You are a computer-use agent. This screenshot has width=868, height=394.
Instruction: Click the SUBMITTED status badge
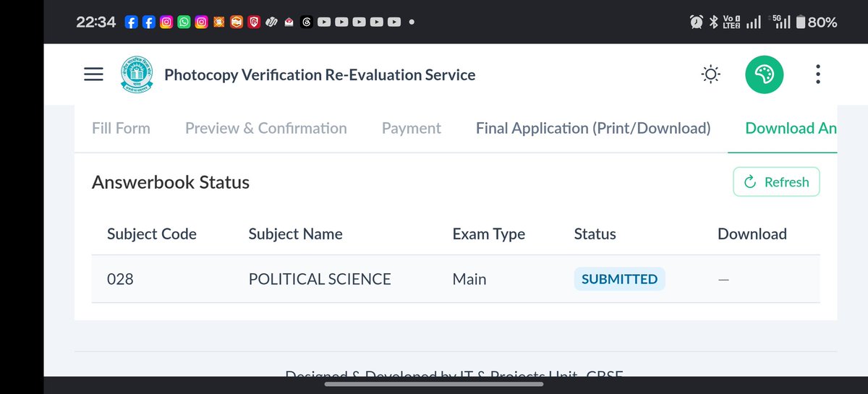point(619,279)
